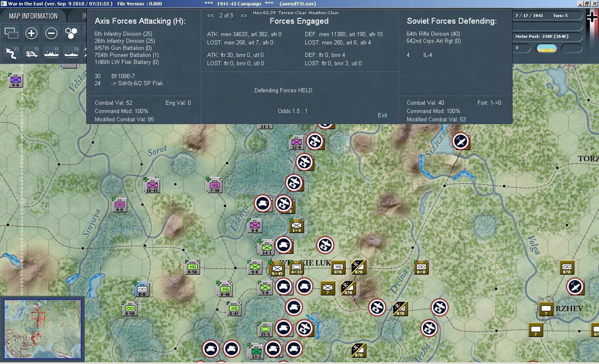Image resolution: width=599 pixels, height=364 pixels.
Task: Click the Rzhev city label
Action: (x=569, y=308)
